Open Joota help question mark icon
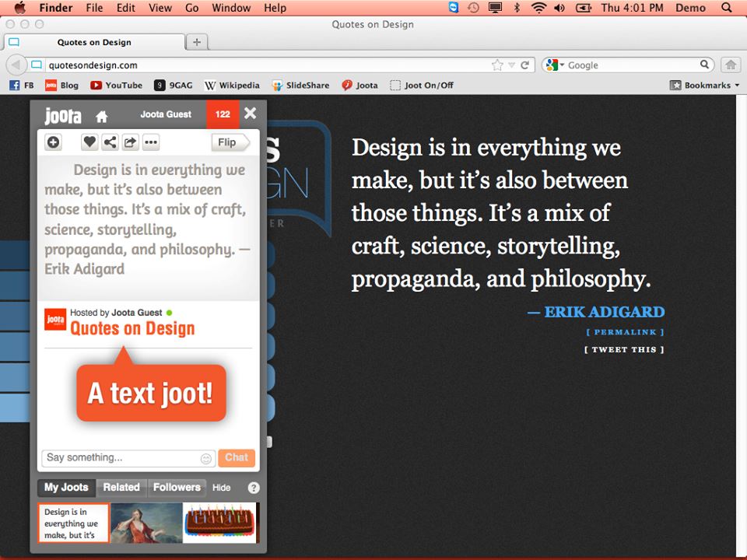The image size is (747, 560). 254,488
